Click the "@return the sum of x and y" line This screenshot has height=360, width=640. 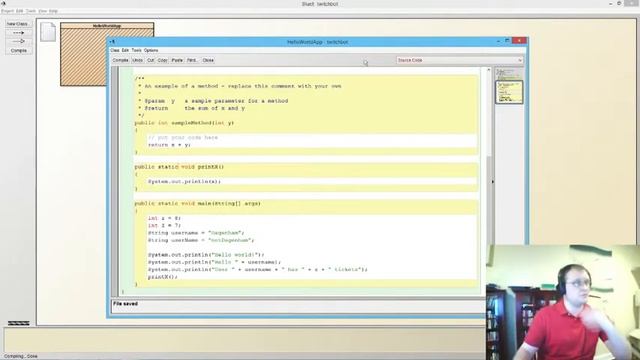point(191,108)
